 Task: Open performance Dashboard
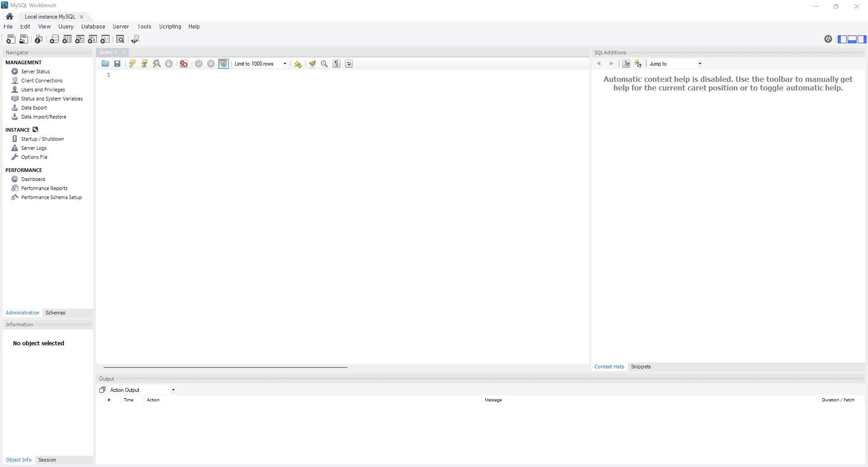(33, 179)
